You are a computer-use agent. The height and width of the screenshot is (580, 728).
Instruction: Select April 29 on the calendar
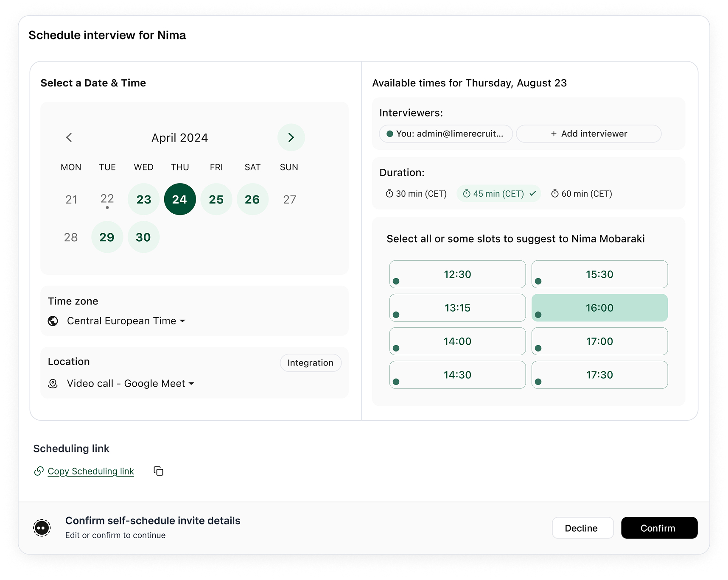tap(107, 237)
